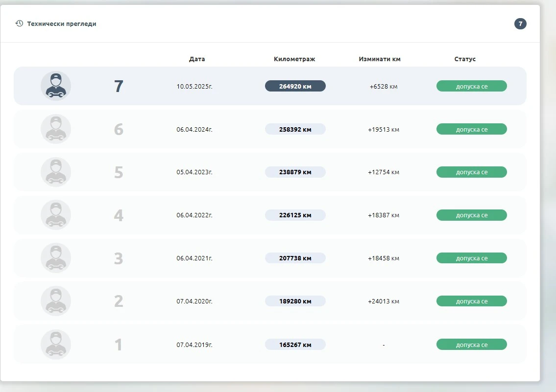The image size is (556, 392).
Task: Click the допуска се status for 06.04.2022
Action: pyautogui.click(x=471, y=215)
